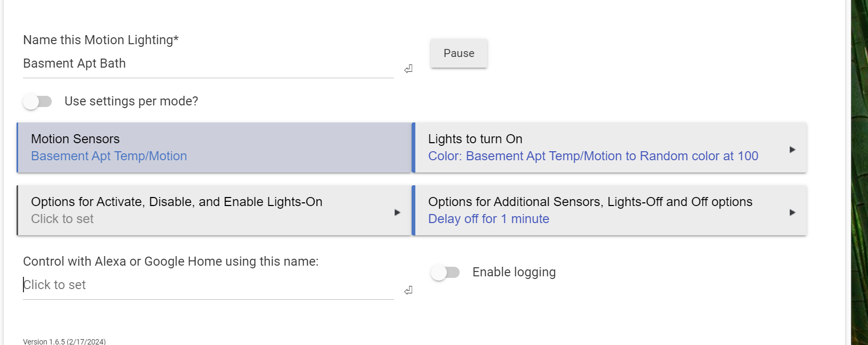This screenshot has width=868, height=345.
Task: Edit the Basment Apt Bath name field
Action: [x=208, y=64]
